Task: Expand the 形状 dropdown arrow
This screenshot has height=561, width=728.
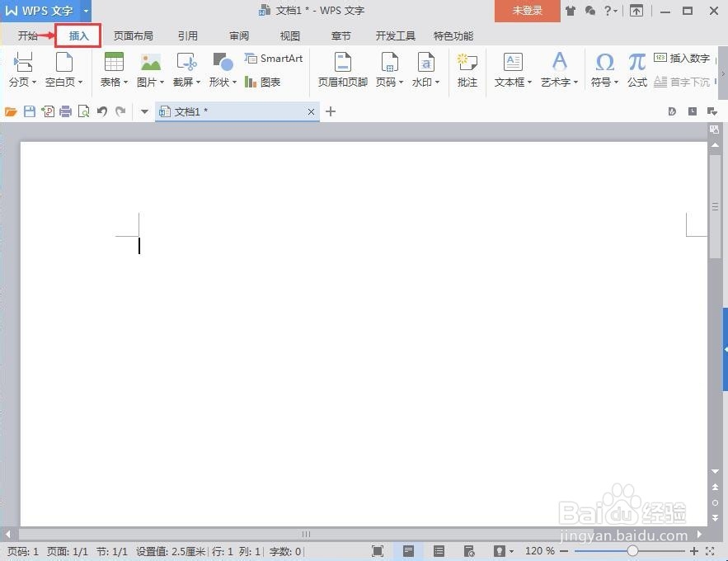Action: (234, 82)
